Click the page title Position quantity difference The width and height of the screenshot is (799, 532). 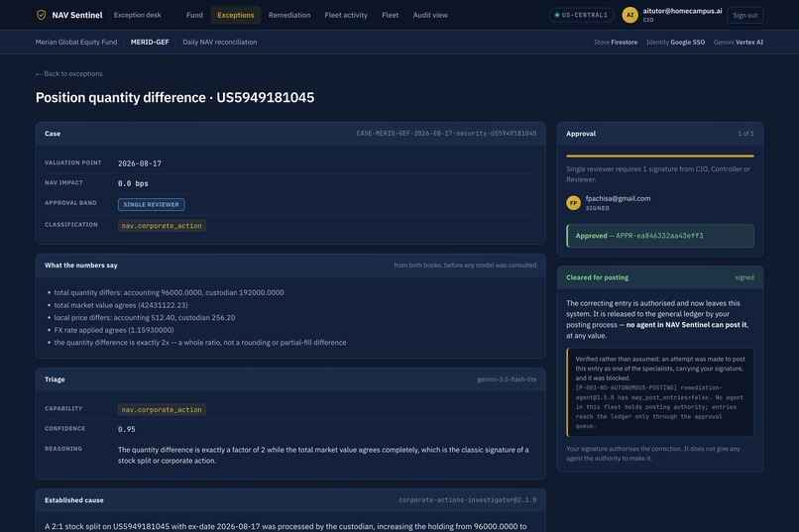(x=174, y=97)
